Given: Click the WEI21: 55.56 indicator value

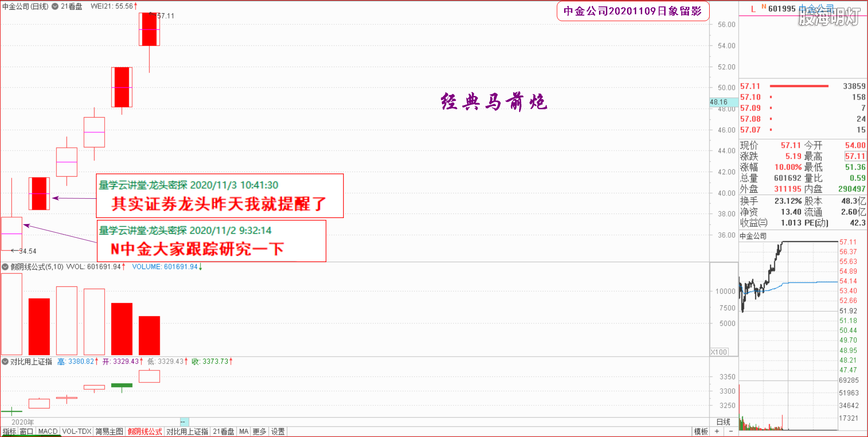Looking at the screenshot, I should (114, 6).
